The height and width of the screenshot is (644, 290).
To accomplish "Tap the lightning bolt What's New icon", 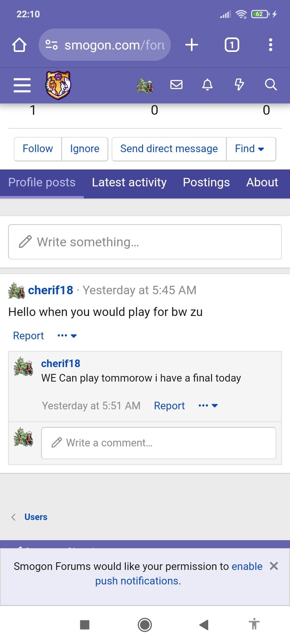I will (239, 85).
